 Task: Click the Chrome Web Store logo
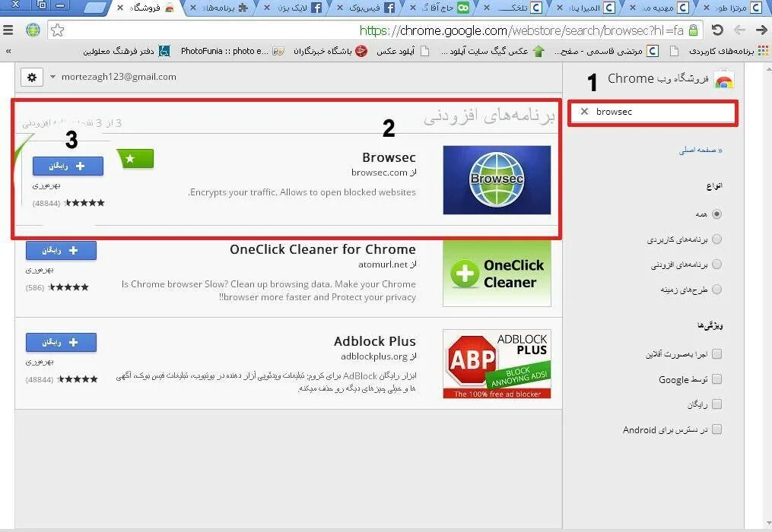(x=724, y=79)
